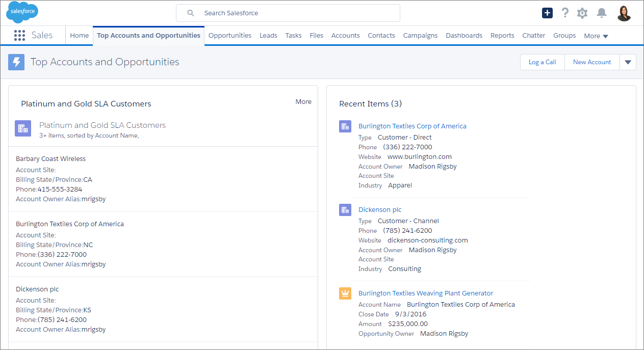Viewport: 644px width, 350px height.
Task: Open the Tasks tab
Action: click(293, 36)
